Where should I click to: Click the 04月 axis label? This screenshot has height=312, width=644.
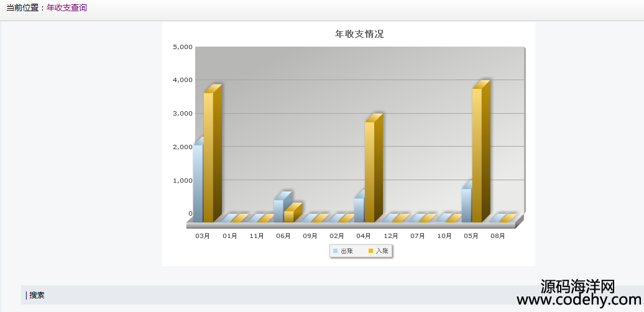point(364,236)
